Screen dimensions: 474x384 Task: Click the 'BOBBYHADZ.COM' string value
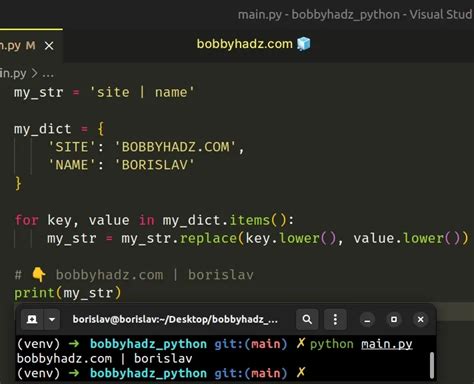point(176,147)
